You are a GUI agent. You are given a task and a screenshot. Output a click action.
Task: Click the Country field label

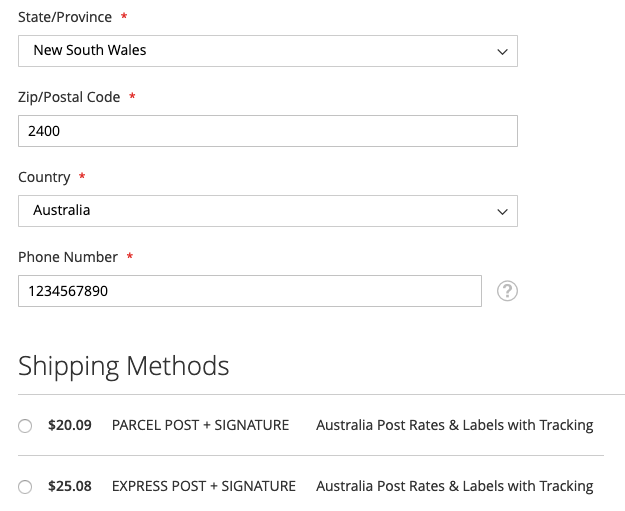44,177
